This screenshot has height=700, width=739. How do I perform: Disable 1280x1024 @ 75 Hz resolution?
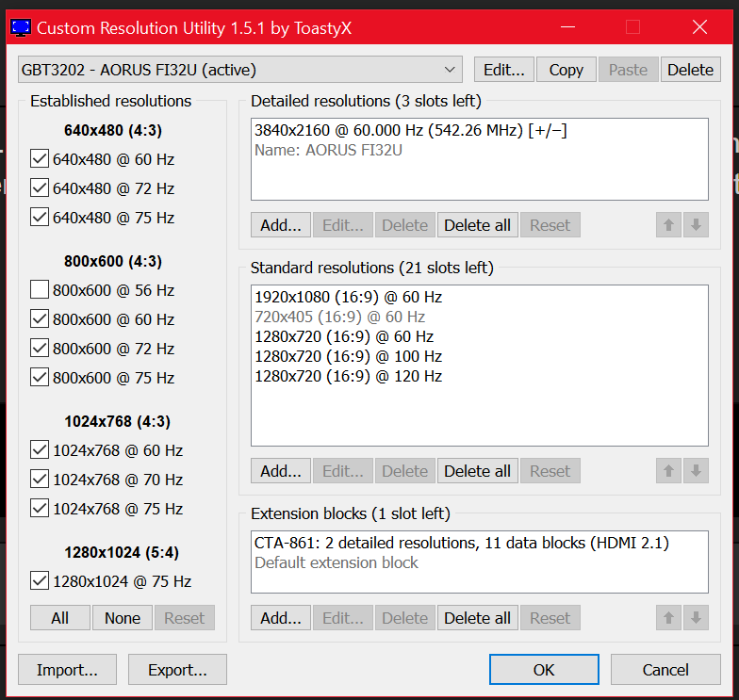[x=40, y=581]
